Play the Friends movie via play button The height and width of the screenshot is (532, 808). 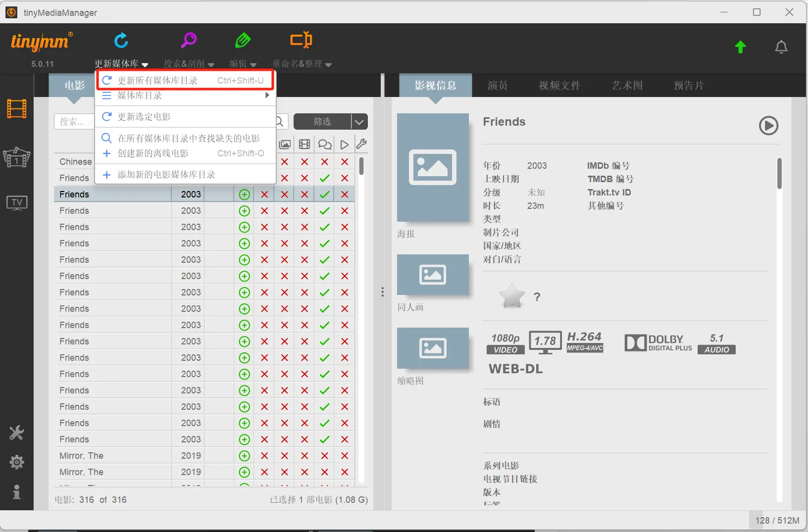click(x=768, y=126)
